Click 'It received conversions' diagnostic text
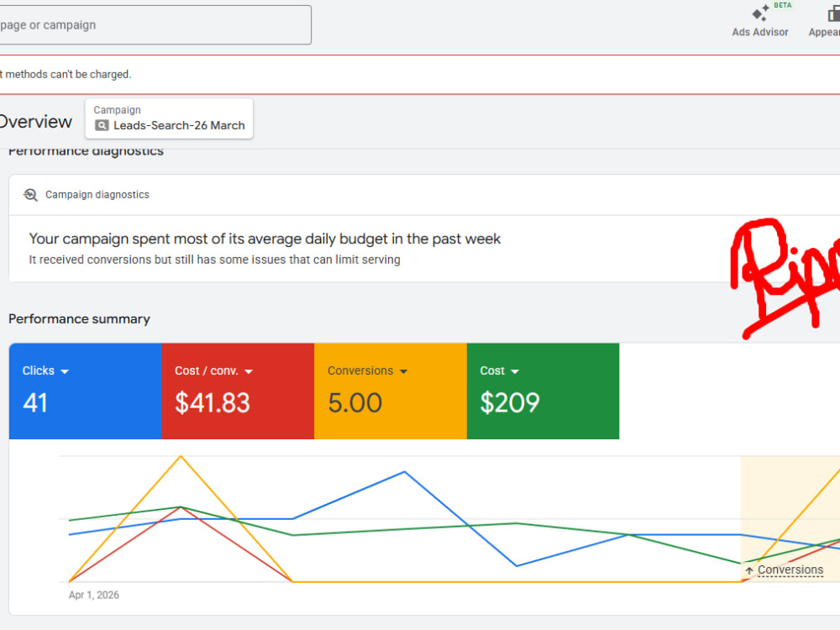Image resolution: width=840 pixels, height=630 pixels. (x=214, y=260)
